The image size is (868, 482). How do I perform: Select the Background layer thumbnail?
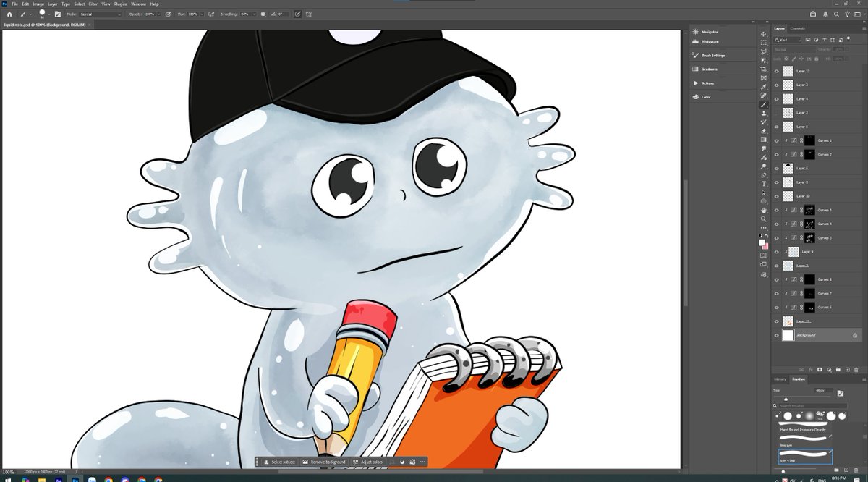(x=788, y=335)
